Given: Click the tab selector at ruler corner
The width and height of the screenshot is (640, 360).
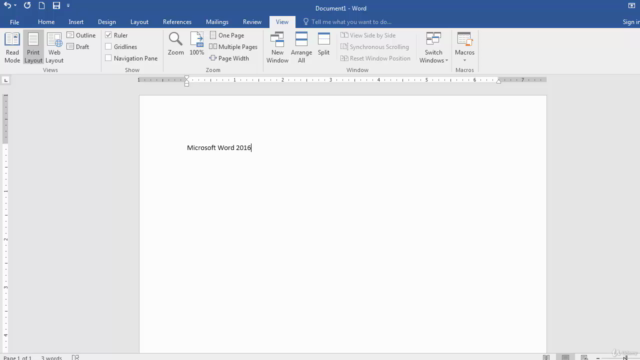Looking at the screenshot, I should point(6,80).
